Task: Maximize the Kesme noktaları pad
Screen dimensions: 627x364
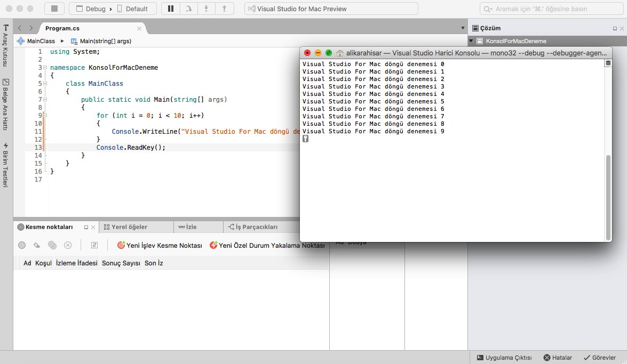Action: [86, 227]
